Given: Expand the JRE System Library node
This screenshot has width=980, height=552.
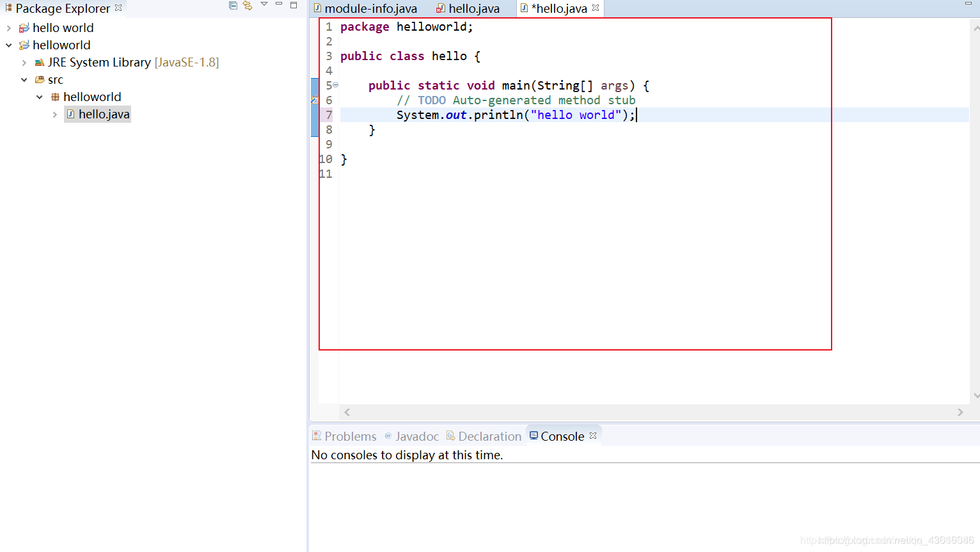Looking at the screenshot, I should pyautogui.click(x=24, y=63).
